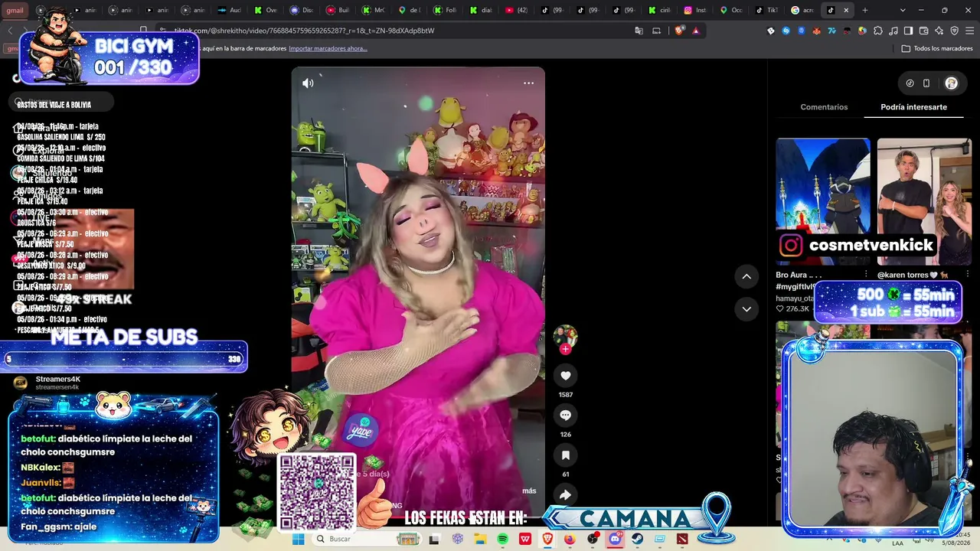Open options for the @karen torres video
Image resolution: width=980 pixels, height=551 pixels.
click(x=967, y=275)
